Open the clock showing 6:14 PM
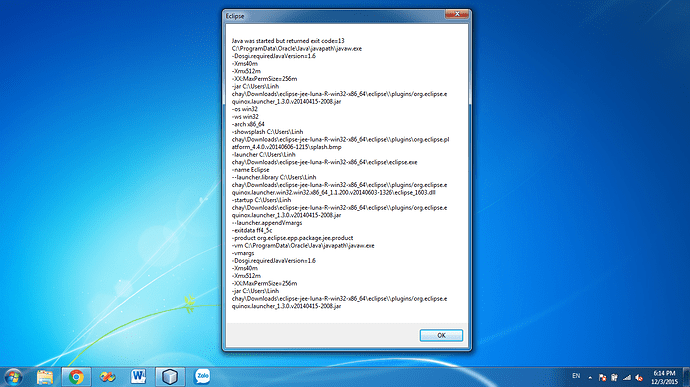Image resolution: width=690 pixels, height=387 pixels. 664,377
